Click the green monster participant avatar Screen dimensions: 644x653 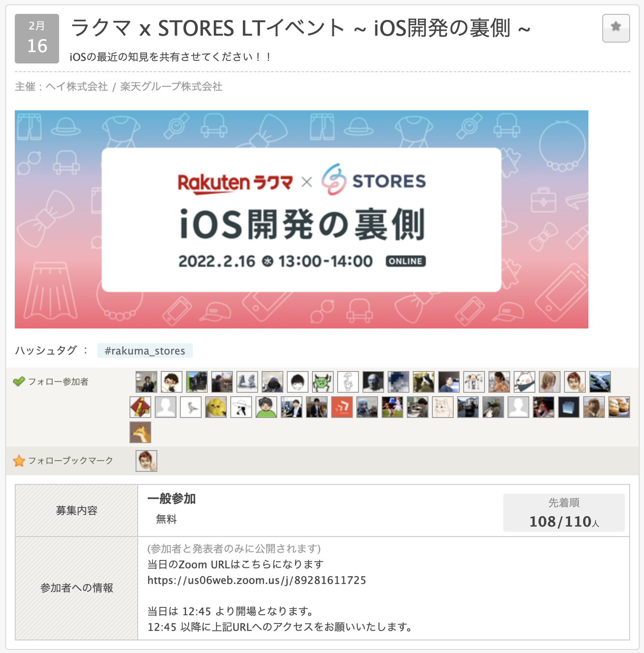coord(322,382)
